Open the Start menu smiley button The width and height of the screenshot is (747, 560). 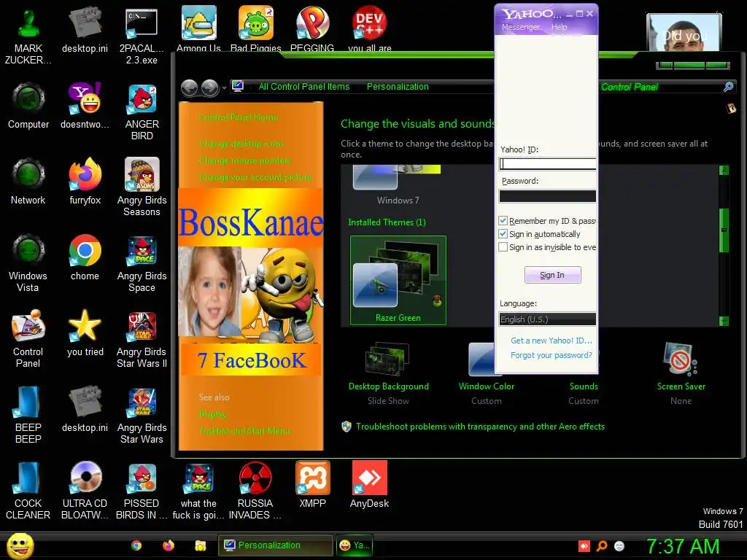(20, 545)
